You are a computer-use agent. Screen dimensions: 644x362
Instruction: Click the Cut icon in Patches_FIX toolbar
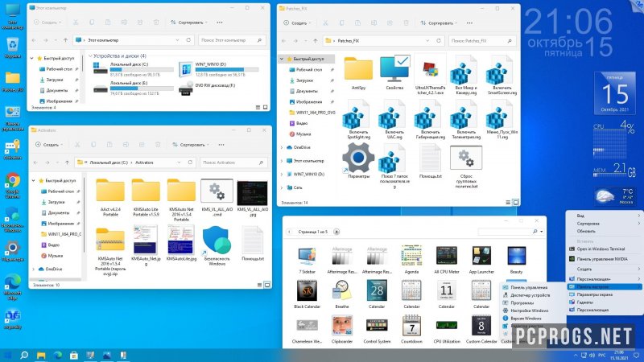tap(325, 23)
